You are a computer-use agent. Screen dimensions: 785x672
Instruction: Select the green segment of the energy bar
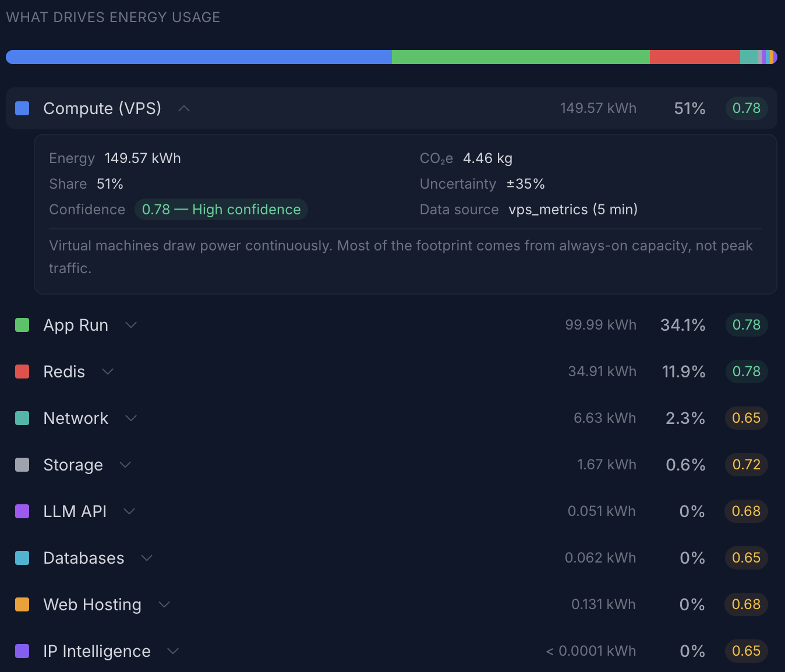[x=520, y=56]
